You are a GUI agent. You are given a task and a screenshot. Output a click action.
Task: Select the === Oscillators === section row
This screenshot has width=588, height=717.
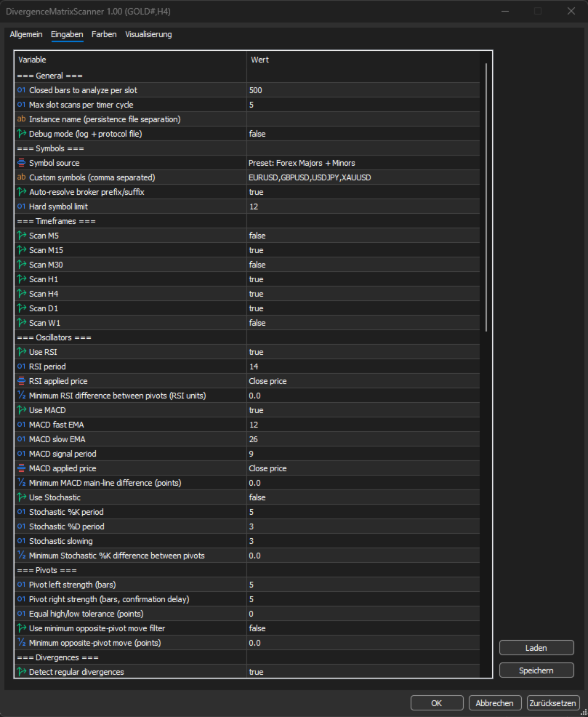point(247,337)
